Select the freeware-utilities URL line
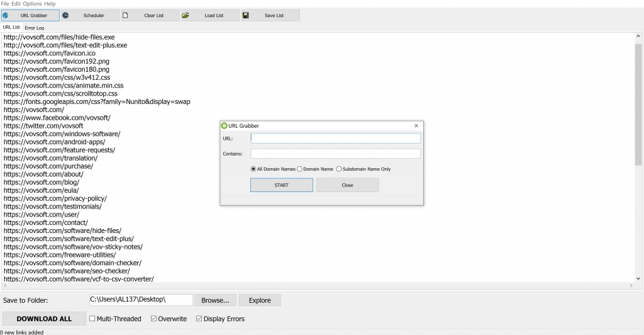The width and height of the screenshot is (644, 335). pyautogui.click(x=60, y=255)
